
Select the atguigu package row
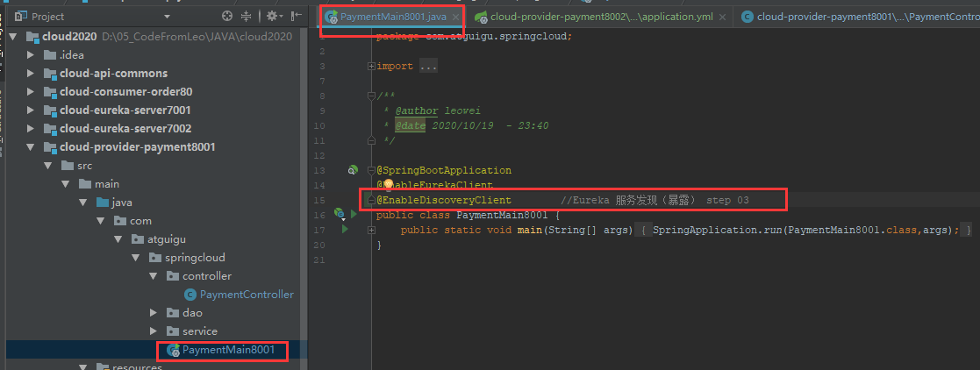coord(157,239)
